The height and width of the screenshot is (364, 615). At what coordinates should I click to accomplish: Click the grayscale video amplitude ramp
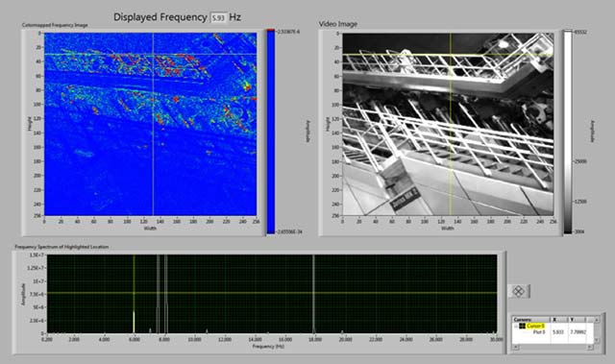point(568,132)
